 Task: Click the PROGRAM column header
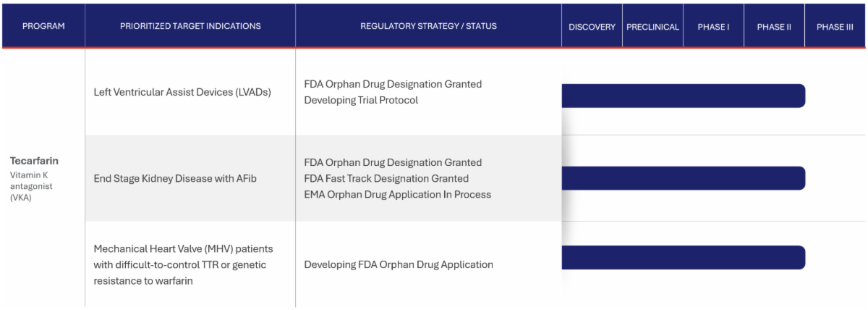pyautogui.click(x=43, y=26)
